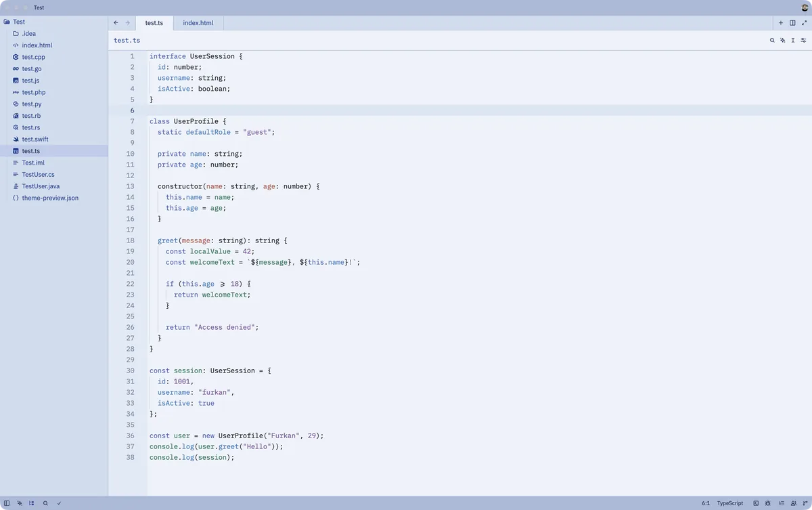Toggle the list panel icon beside the bug

point(780,503)
